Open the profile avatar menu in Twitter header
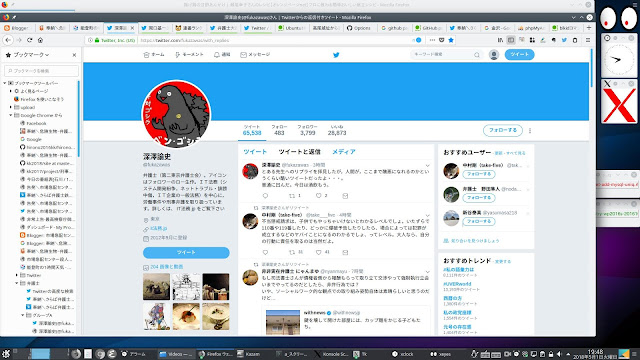The height and width of the screenshot is (360, 640). coord(494,55)
